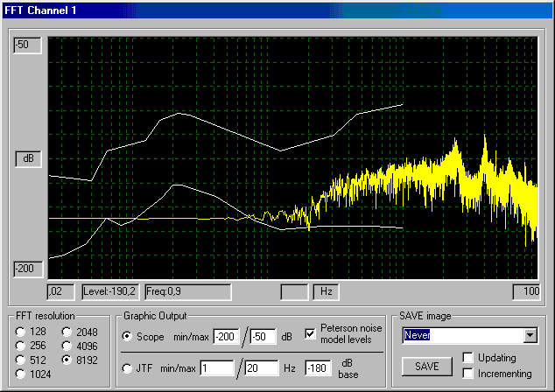Screen dimensions: 555x392
Task: Click the Level:-190,2 readout
Action: pos(110,292)
